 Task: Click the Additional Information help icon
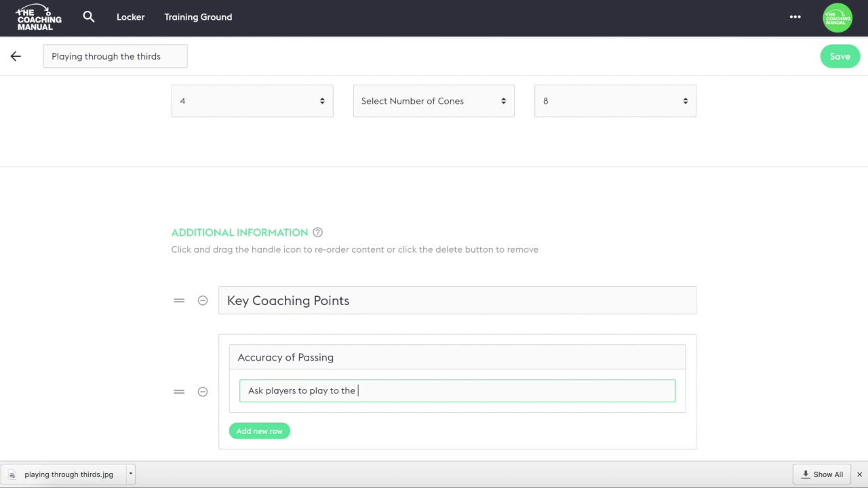317,232
